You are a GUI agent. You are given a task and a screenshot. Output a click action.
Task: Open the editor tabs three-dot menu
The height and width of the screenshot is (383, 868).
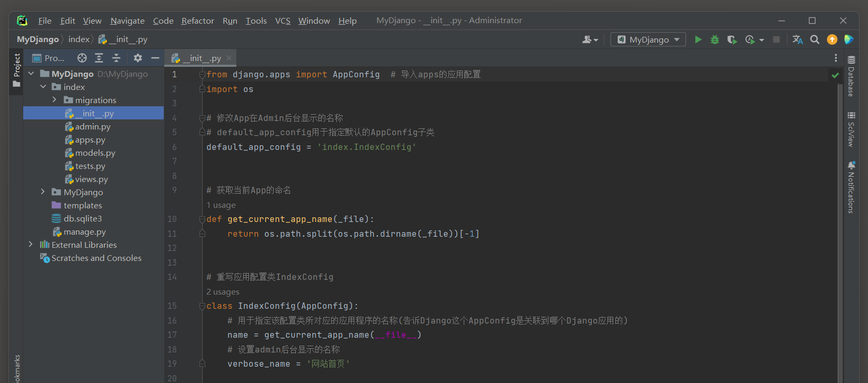click(x=835, y=58)
